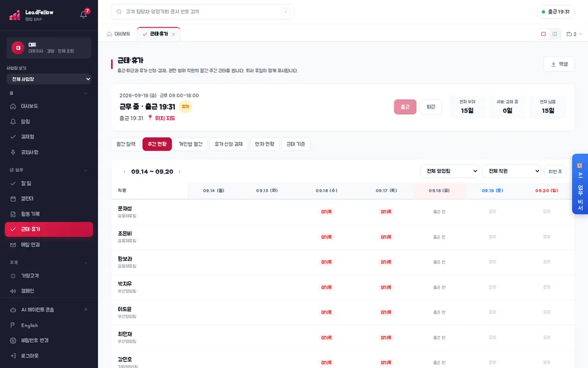Click the 대시보드 home icon in sidebar
The height and width of the screenshot is (368, 588).
[13, 106]
